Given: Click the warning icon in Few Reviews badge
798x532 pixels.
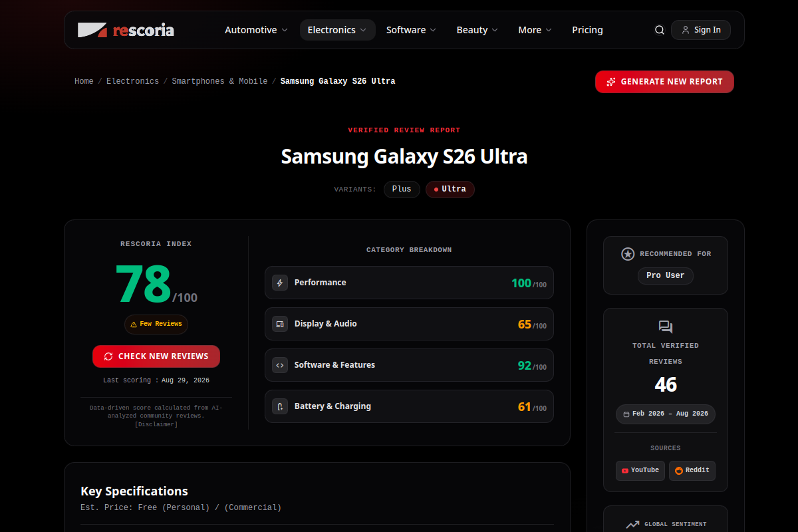Looking at the screenshot, I should pyautogui.click(x=134, y=325).
